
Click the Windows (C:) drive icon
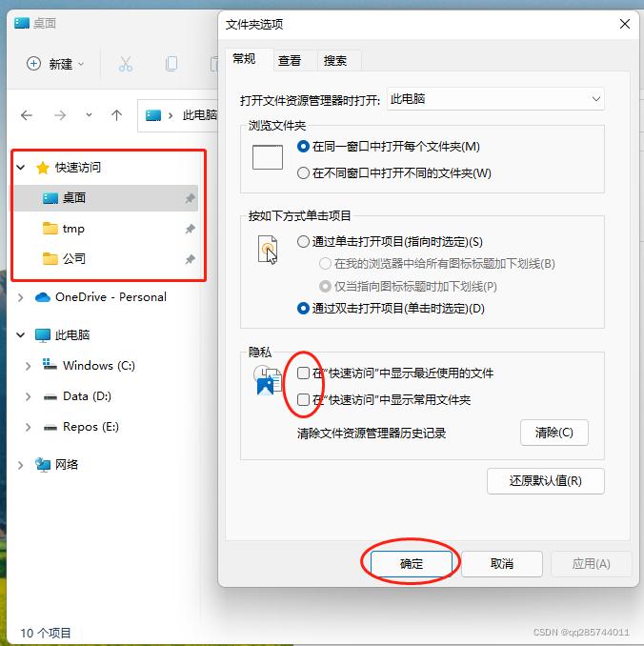pyautogui.click(x=50, y=365)
